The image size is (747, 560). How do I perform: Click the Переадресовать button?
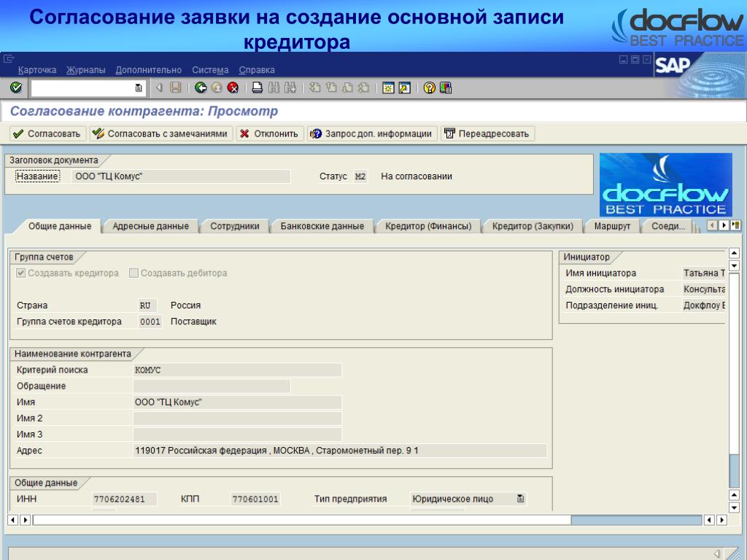(488, 134)
